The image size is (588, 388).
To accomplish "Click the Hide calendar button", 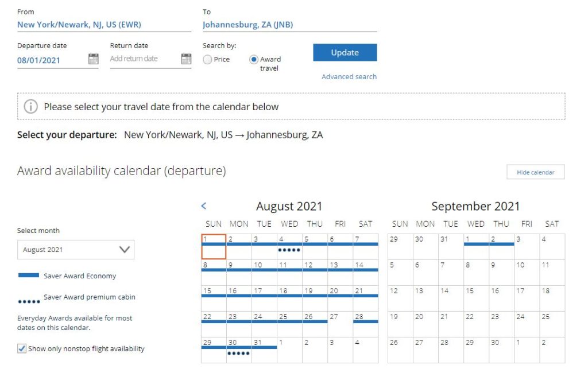I will tap(535, 172).
